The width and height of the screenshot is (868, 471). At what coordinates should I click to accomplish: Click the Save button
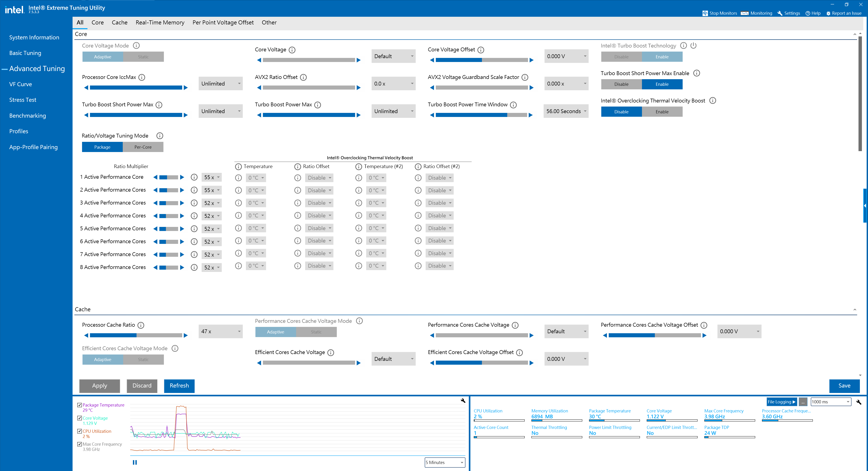pos(844,386)
